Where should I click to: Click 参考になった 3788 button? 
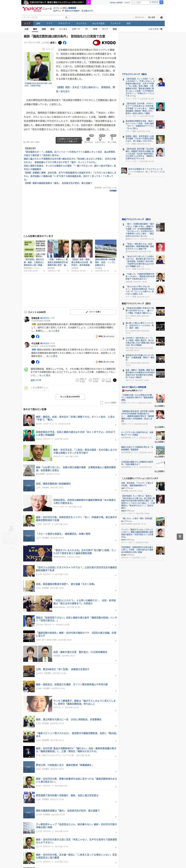coord(105,362)
